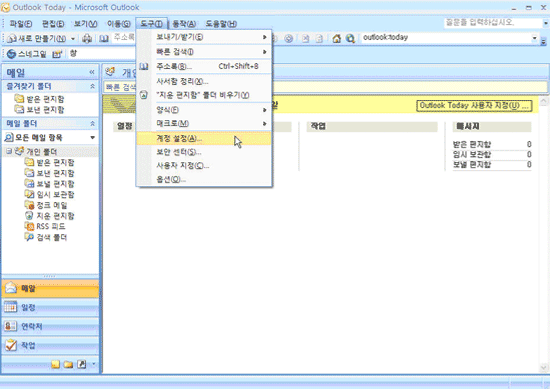The height and width of the screenshot is (389, 550).
Task: Select RSS 피드 folder in the tree
Action: 51,226
